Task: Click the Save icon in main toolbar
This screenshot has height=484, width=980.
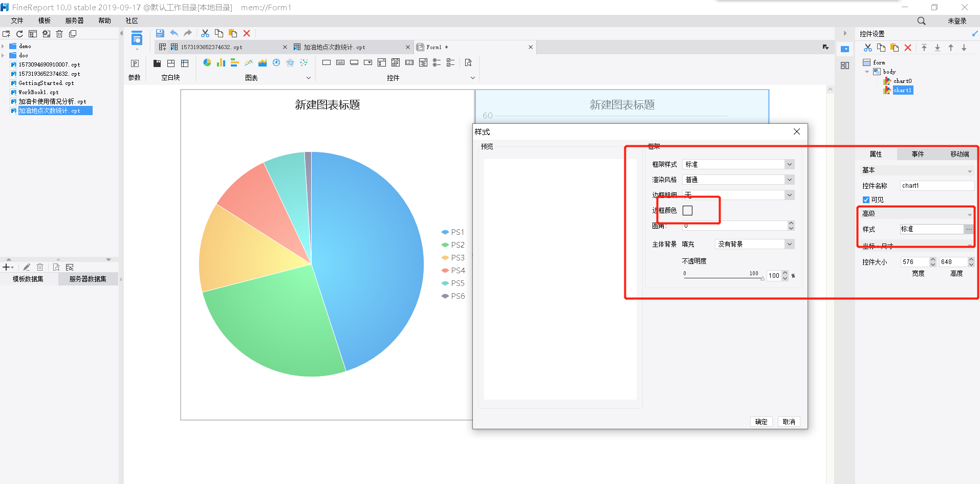Action: click(x=160, y=33)
